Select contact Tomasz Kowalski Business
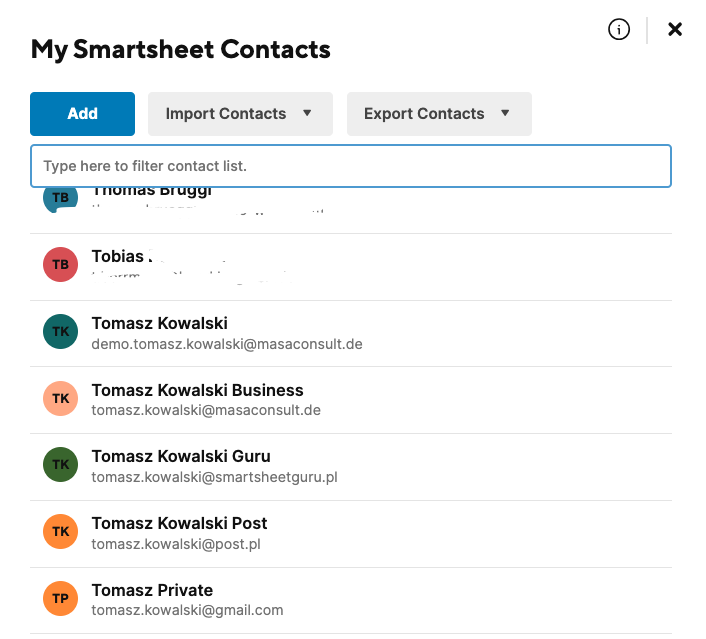This screenshot has width=706, height=639. click(x=198, y=390)
